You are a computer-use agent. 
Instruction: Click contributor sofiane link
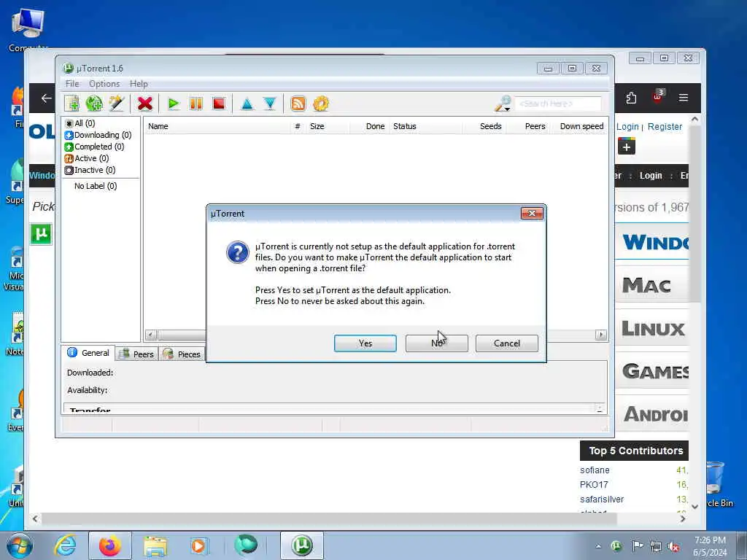[x=595, y=470]
